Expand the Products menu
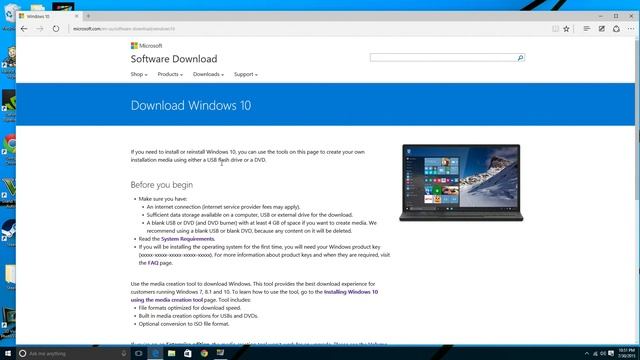 click(x=170, y=74)
